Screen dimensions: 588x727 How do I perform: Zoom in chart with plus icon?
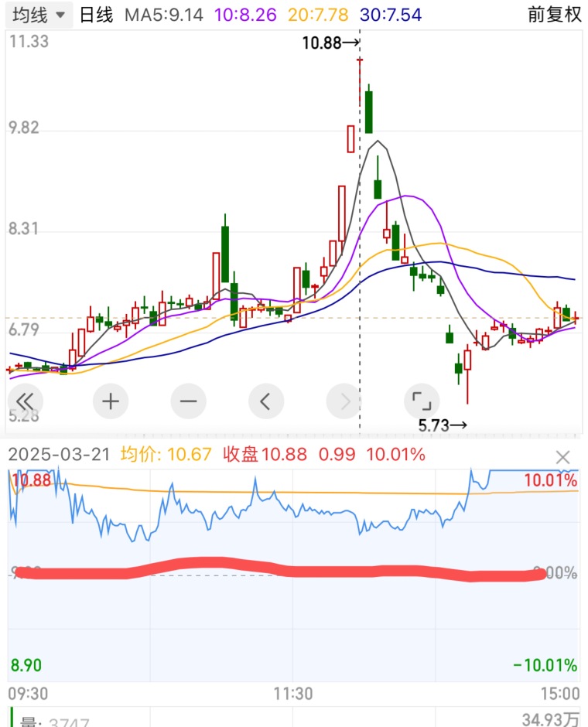pos(111,401)
